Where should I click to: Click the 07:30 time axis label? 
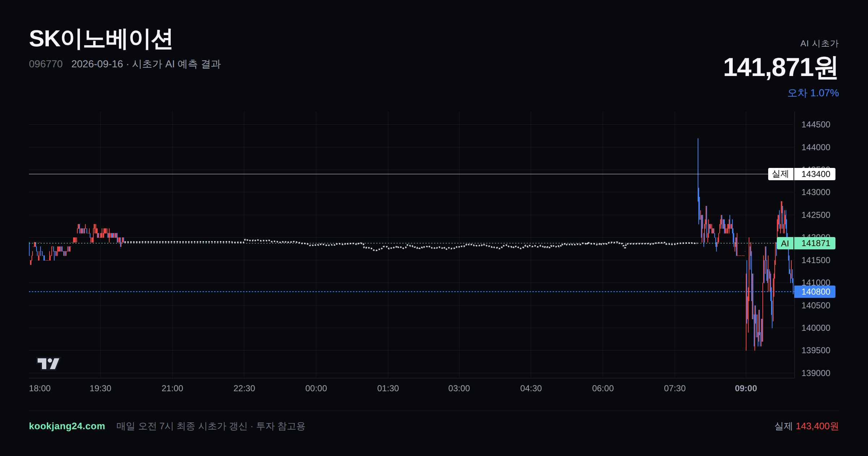(x=675, y=388)
